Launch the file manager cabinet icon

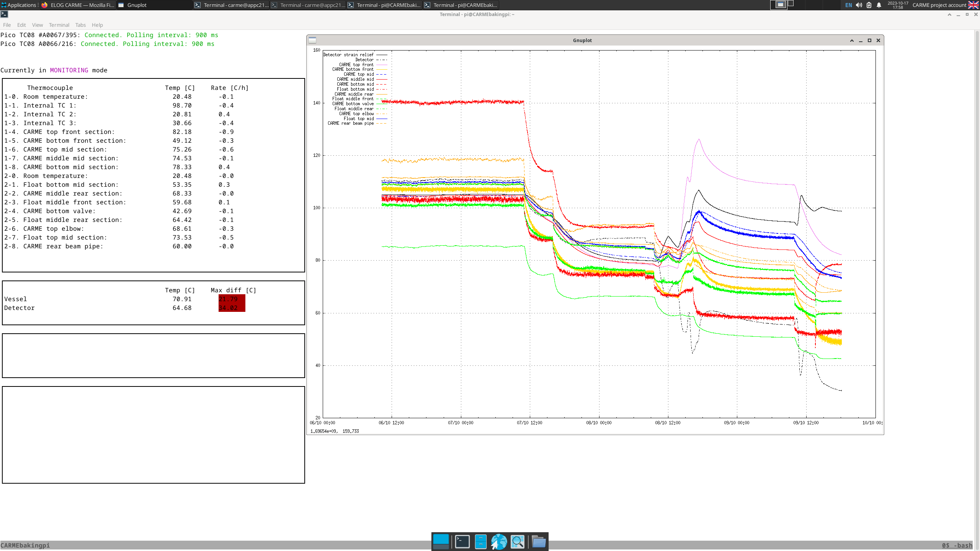[x=480, y=541]
